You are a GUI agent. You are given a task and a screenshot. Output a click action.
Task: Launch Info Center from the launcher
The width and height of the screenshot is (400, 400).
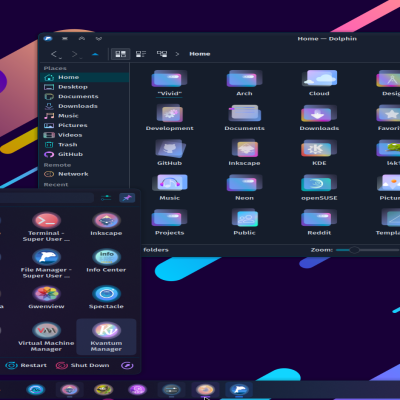[106, 261]
